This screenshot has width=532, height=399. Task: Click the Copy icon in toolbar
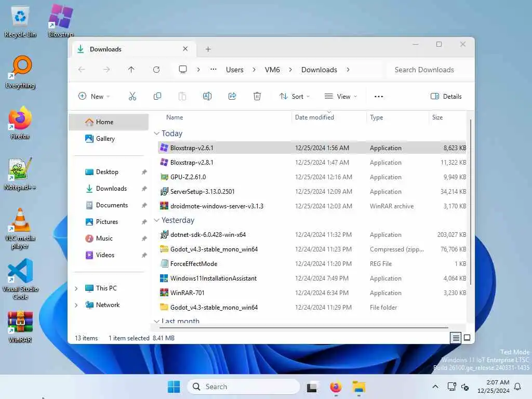pos(157,96)
